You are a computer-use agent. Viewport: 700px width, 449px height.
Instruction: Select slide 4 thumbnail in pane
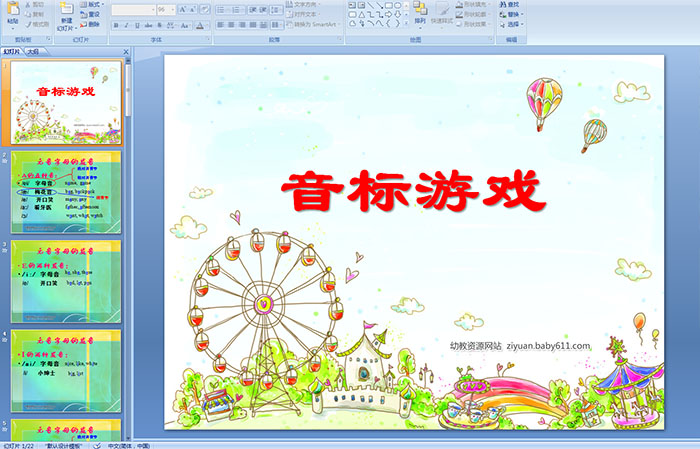(66, 370)
